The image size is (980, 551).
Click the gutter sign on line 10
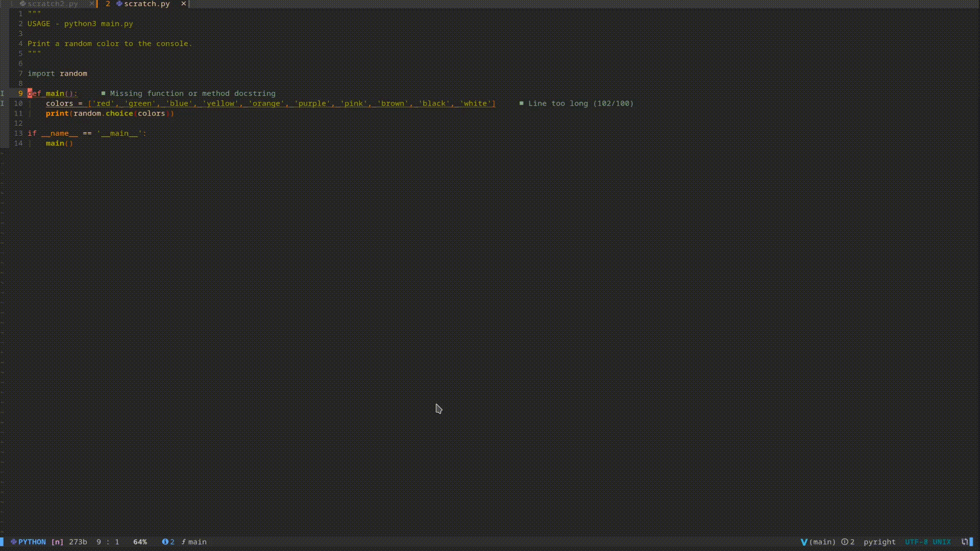pos(3,103)
